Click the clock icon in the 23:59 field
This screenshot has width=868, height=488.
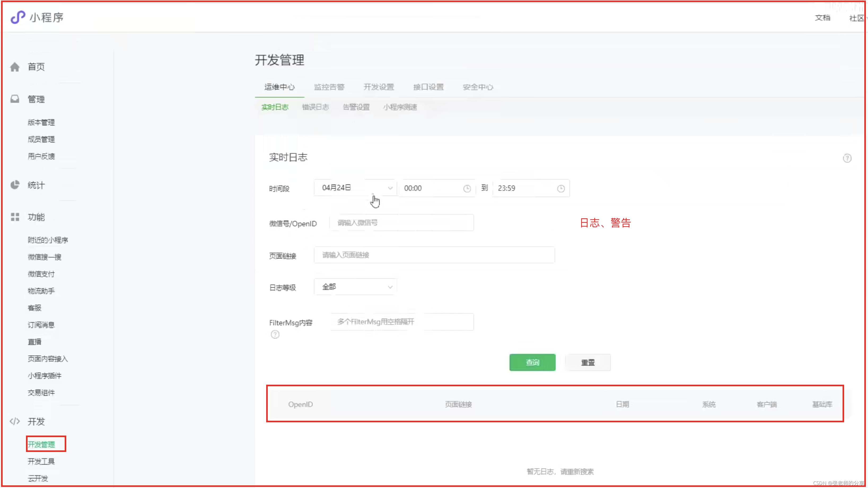pos(560,189)
